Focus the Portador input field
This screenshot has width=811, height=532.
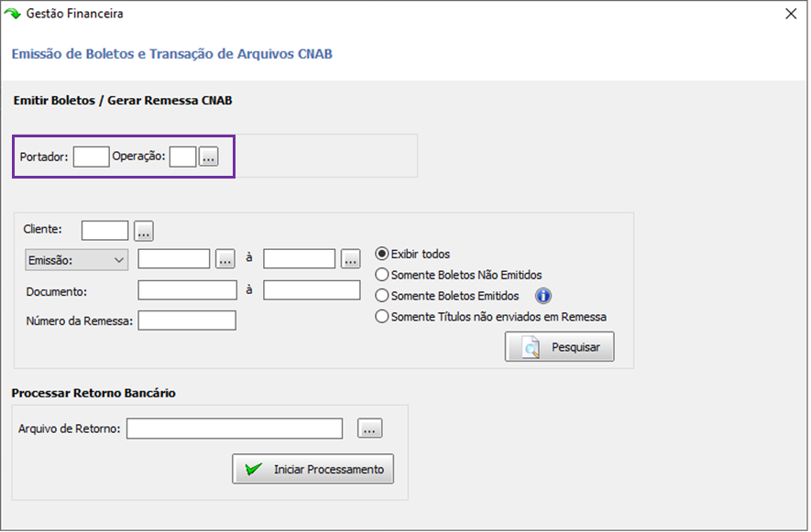(x=91, y=157)
